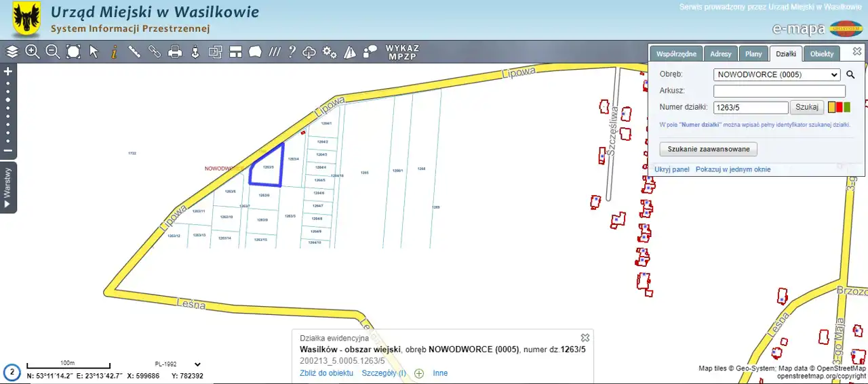Image resolution: width=868 pixels, height=384 pixels.
Task: Pick the green highlight color swatch
Action: point(847,107)
